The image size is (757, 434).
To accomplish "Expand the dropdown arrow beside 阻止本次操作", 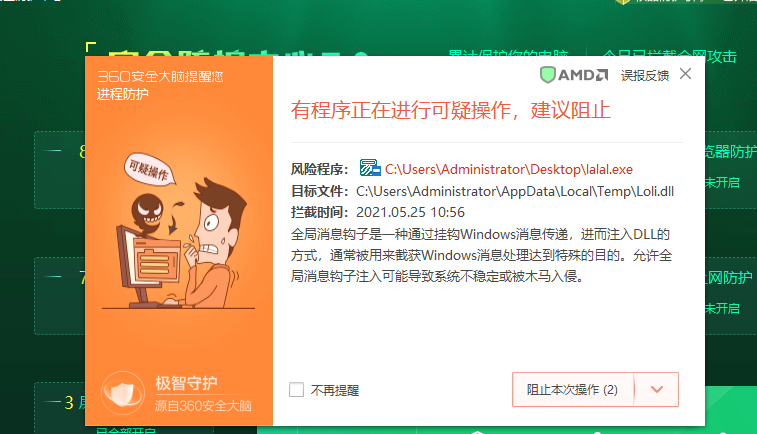I will coord(657,390).
